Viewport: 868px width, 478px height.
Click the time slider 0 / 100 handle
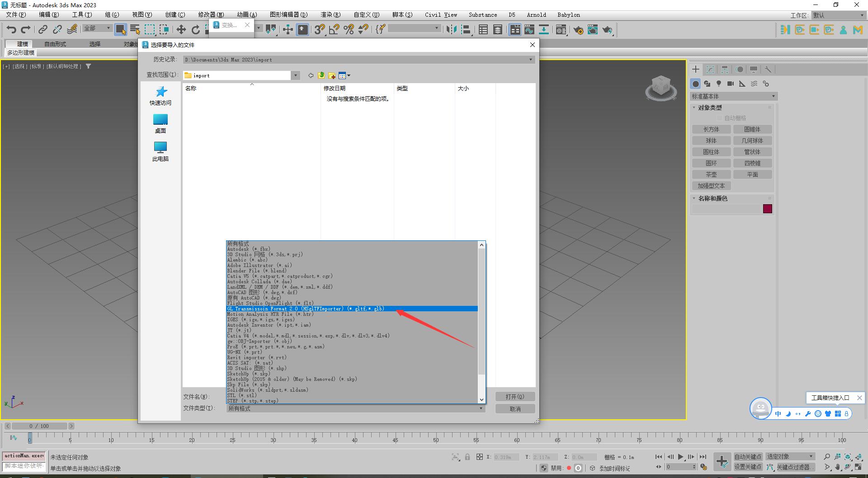(40, 426)
